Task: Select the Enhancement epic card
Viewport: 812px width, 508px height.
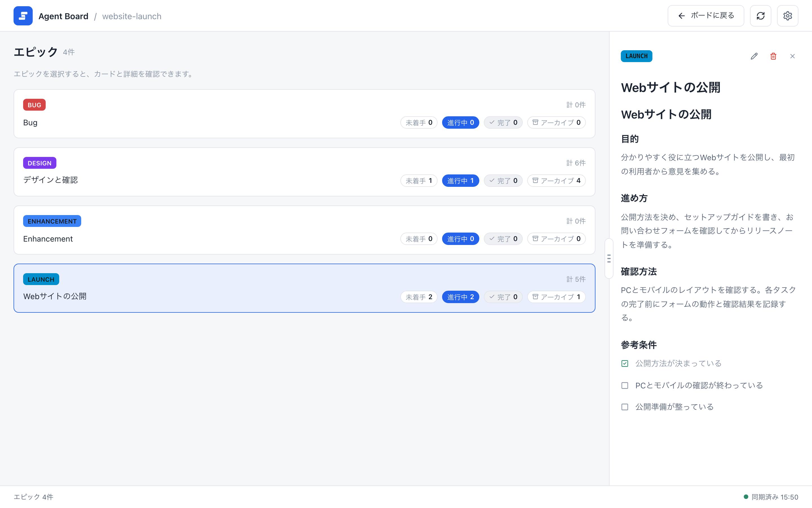Action: pos(304,230)
